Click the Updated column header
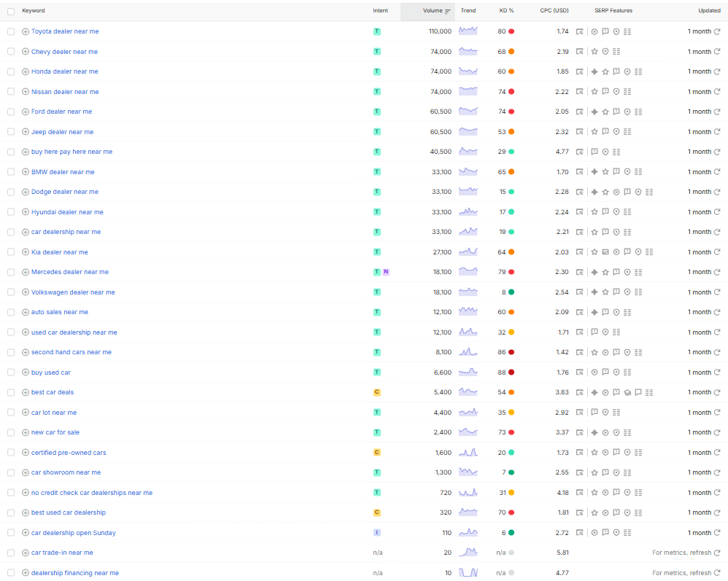728x581 pixels. pyautogui.click(x=710, y=11)
